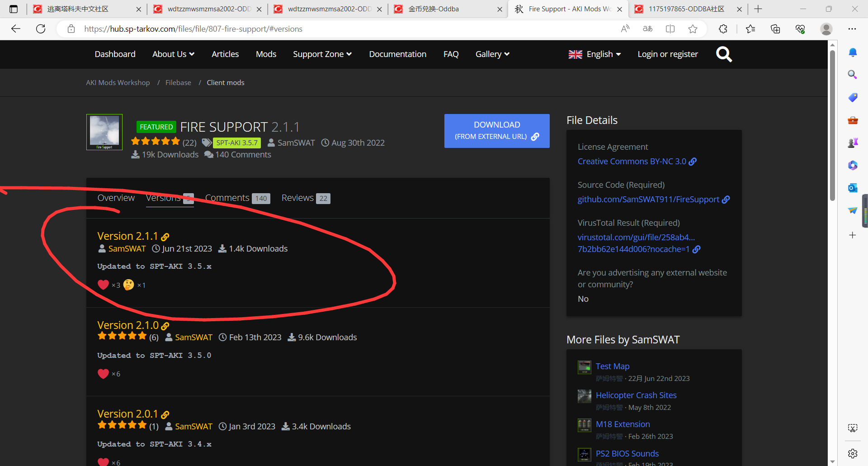This screenshot has height=466, width=868.
Task: Open the English language selector
Action: point(594,54)
